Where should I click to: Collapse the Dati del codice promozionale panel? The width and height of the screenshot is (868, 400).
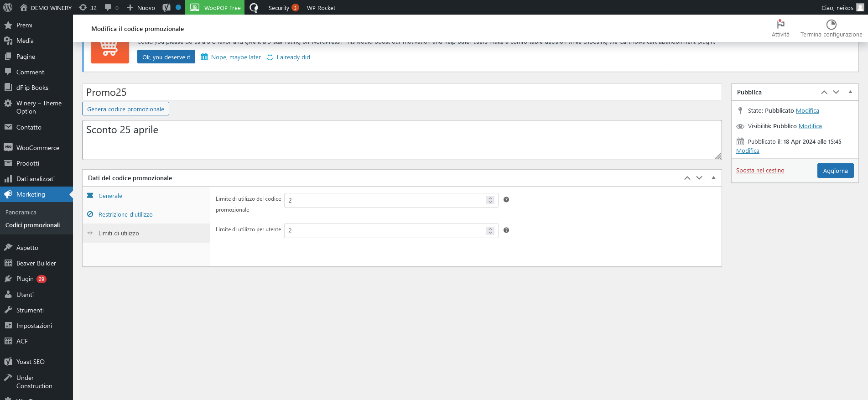[713, 178]
